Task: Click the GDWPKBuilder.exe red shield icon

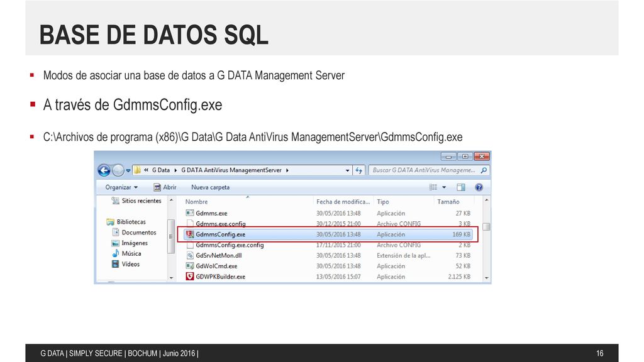Action: [x=189, y=277]
